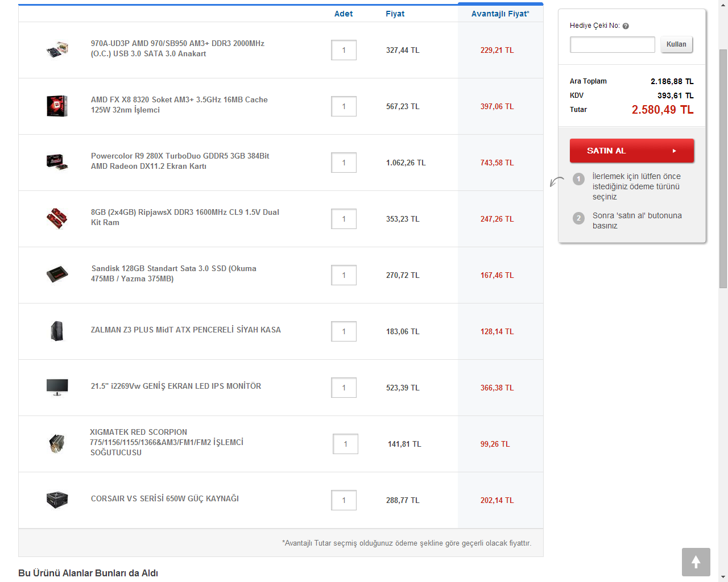Open the 970A-UD3P AMD motherboard product link
728x582 pixels.
[177, 48]
